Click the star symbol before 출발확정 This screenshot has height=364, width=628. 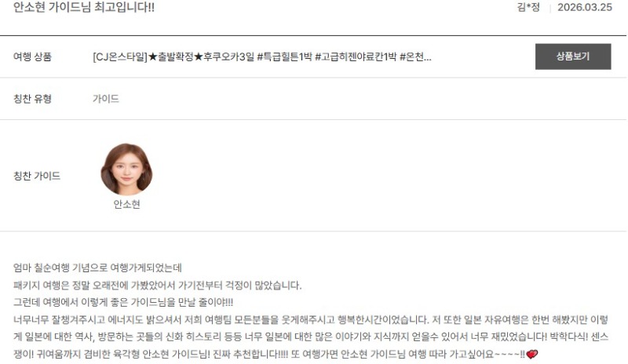(x=152, y=56)
